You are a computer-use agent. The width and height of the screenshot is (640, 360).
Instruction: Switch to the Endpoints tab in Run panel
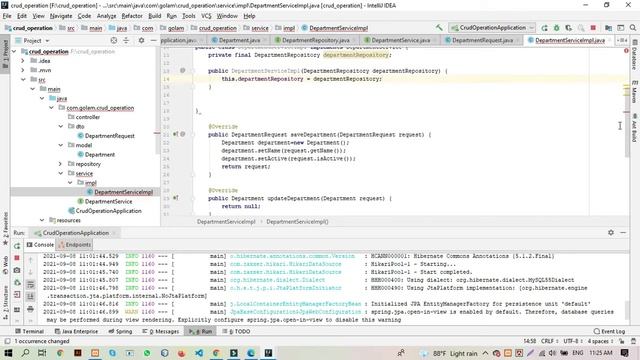click(74, 245)
